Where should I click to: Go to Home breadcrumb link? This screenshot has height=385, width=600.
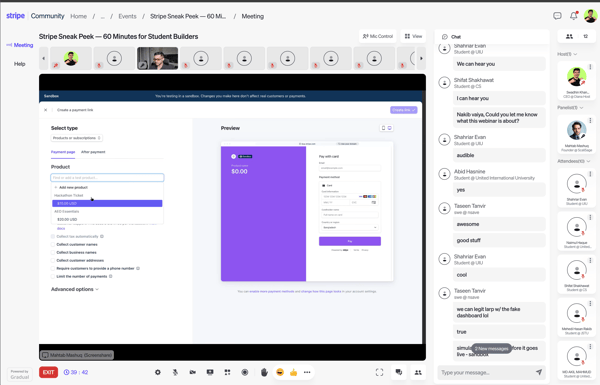pyautogui.click(x=78, y=16)
